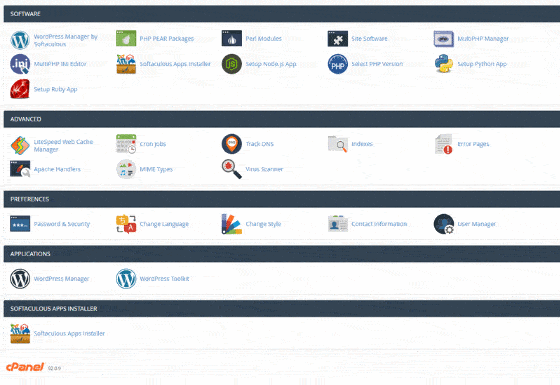Open the Track DNS link
The height and width of the screenshot is (385, 560).
pos(260,144)
